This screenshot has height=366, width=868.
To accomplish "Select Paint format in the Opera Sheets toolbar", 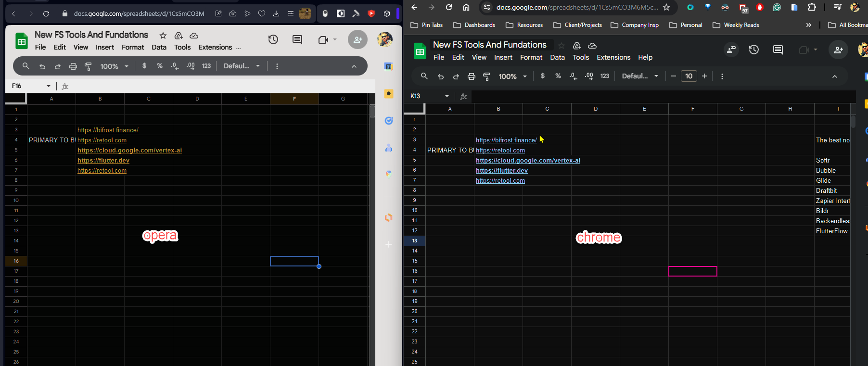I will tap(88, 66).
